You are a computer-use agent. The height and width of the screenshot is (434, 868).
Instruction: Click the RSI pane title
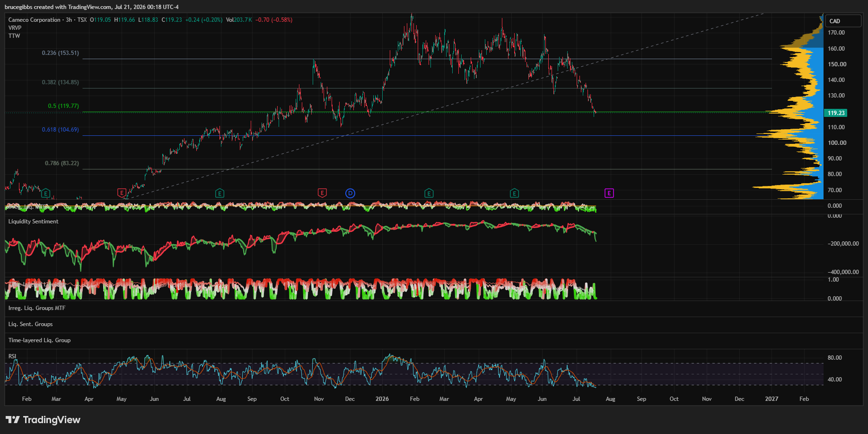(x=12, y=356)
